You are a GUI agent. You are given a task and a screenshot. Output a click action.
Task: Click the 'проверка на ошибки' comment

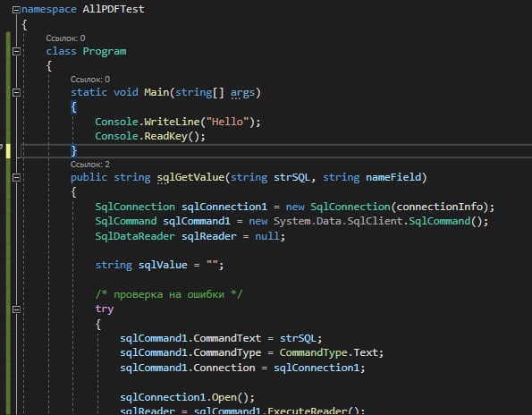169,294
